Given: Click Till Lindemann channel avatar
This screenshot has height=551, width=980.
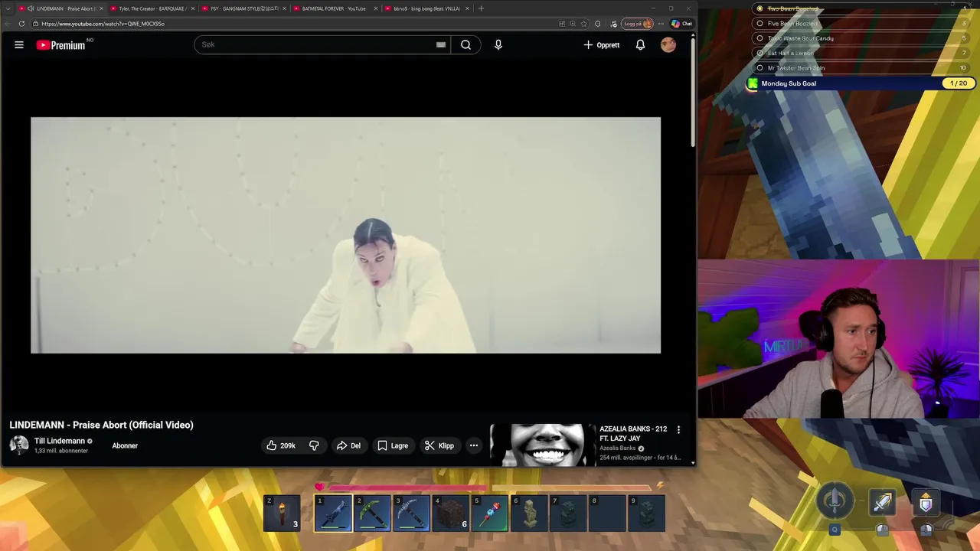Looking at the screenshot, I should coord(19,445).
